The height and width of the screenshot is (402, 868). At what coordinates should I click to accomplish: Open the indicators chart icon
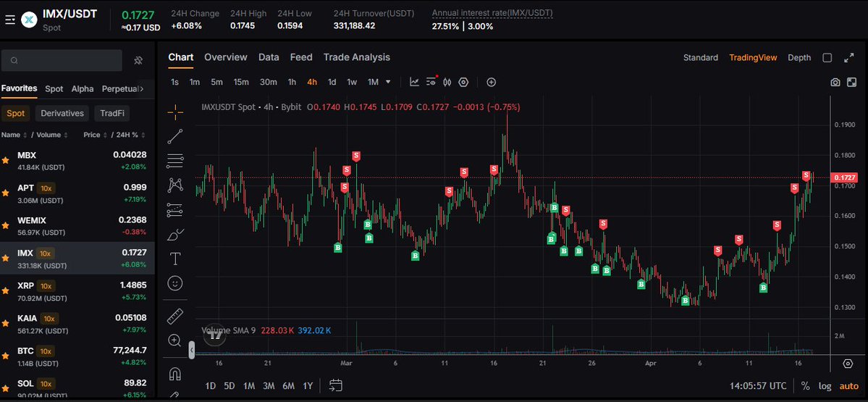click(414, 82)
